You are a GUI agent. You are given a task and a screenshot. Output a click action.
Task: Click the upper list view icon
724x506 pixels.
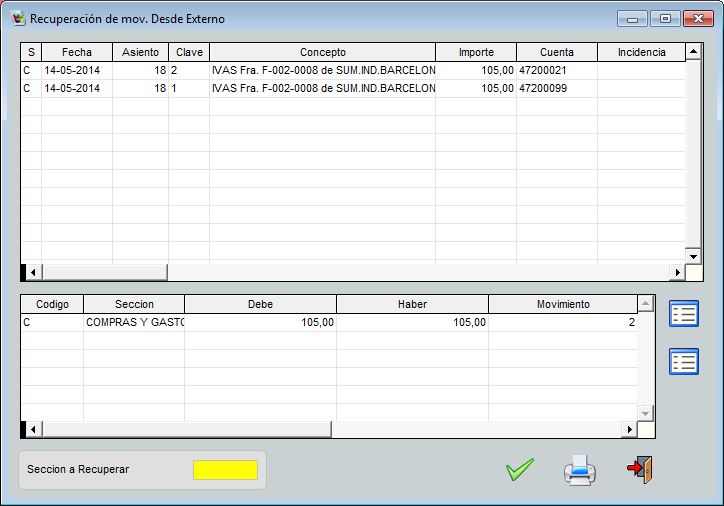click(x=684, y=313)
